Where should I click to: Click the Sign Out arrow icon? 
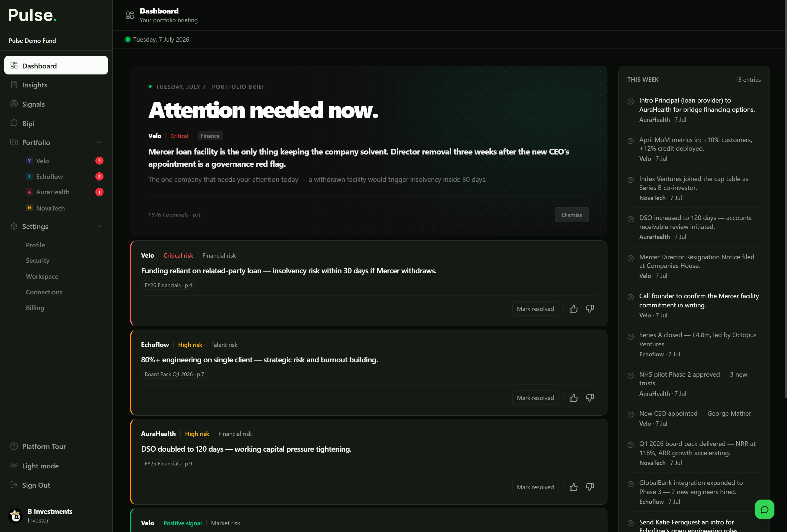coord(14,485)
